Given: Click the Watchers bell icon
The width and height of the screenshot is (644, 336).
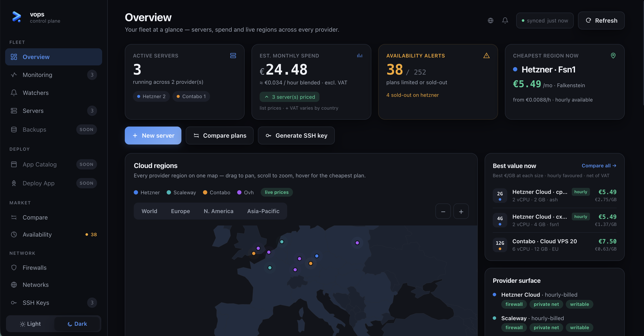Looking at the screenshot, I should [x=14, y=93].
